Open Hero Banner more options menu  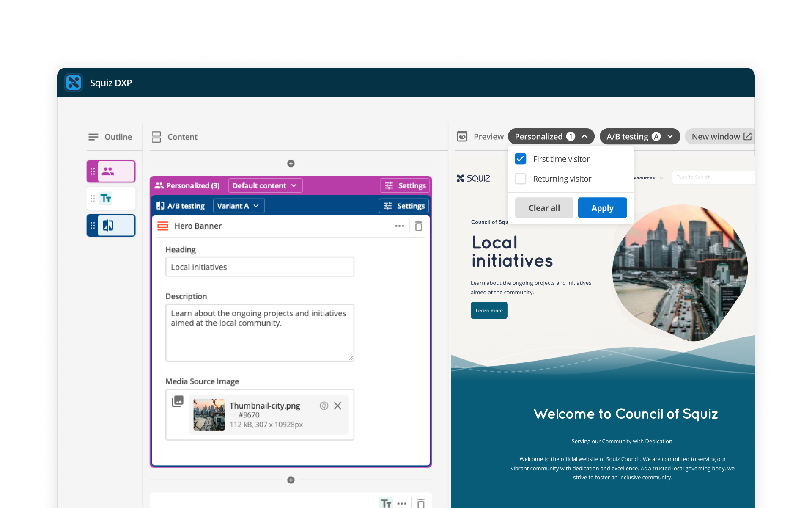[x=399, y=226]
